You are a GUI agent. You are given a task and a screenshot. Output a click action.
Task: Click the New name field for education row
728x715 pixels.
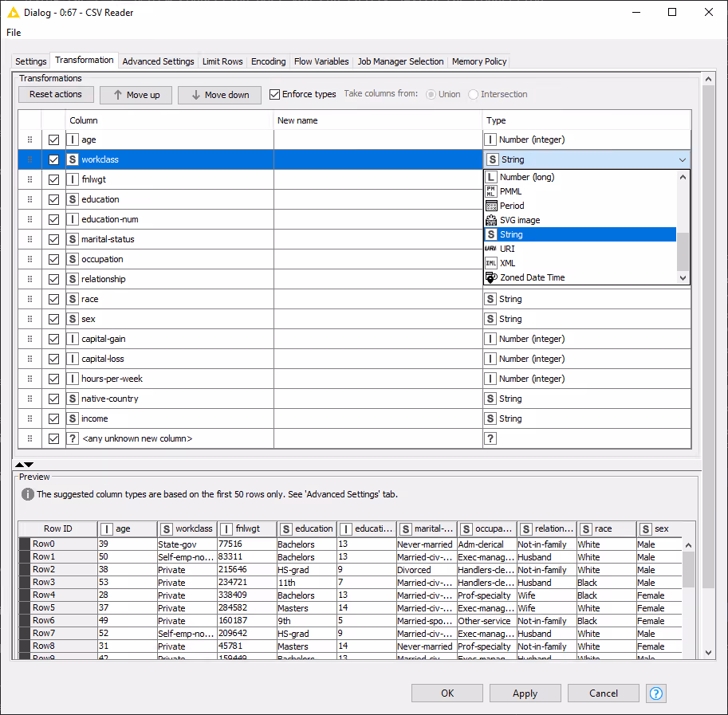379,199
